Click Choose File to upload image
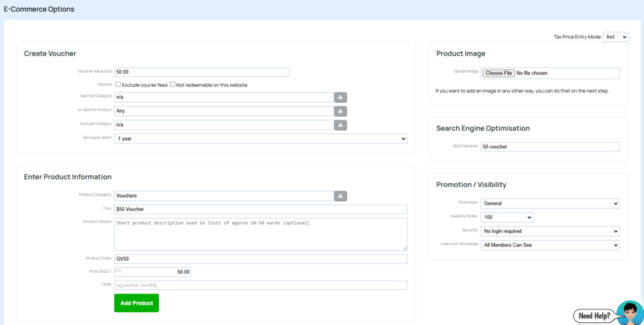The width and height of the screenshot is (644, 325). pos(498,73)
